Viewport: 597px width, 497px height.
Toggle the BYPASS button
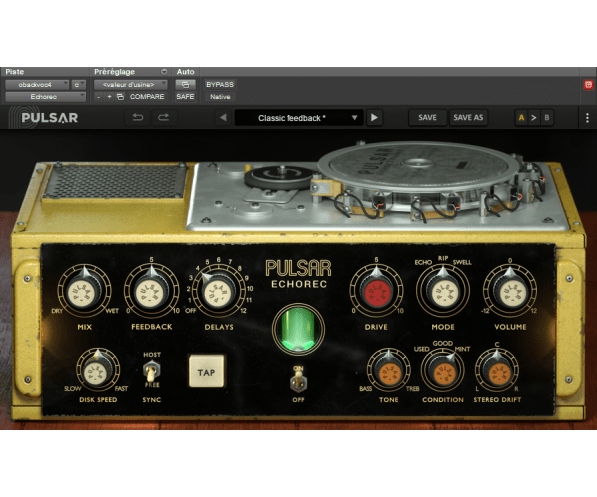coord(220,85)
